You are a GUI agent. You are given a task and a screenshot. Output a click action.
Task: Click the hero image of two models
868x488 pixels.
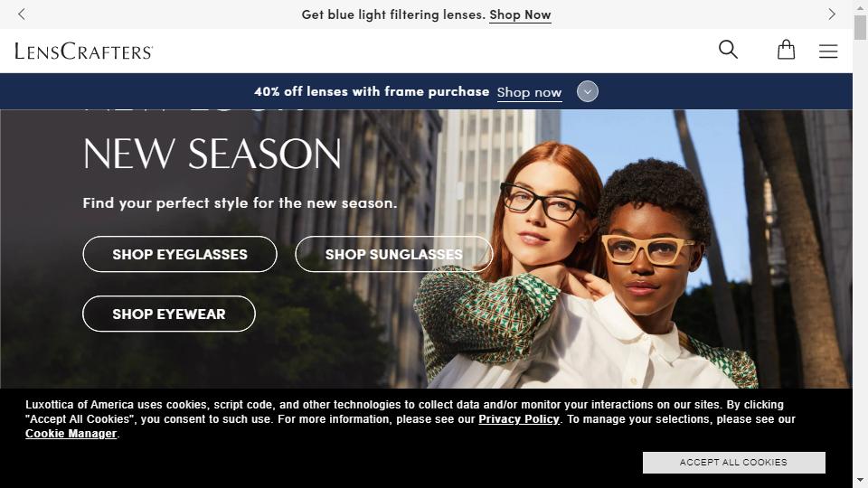click(x=585, y=266)
